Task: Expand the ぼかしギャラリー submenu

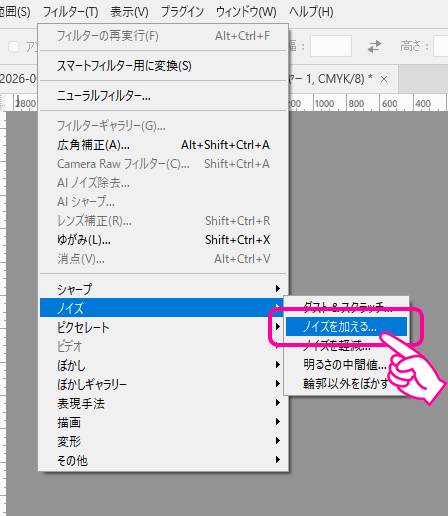Action: [163, 384]
